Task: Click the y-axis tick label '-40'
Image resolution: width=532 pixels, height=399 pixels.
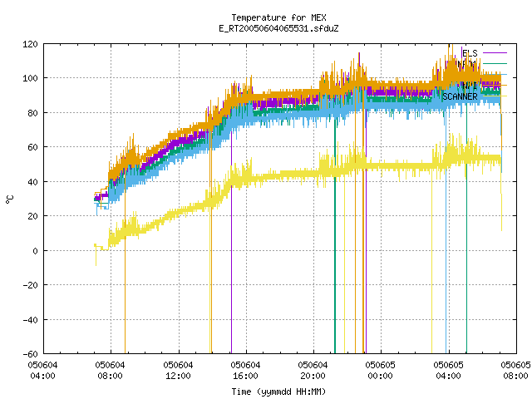Action: (x=30, y=320)
